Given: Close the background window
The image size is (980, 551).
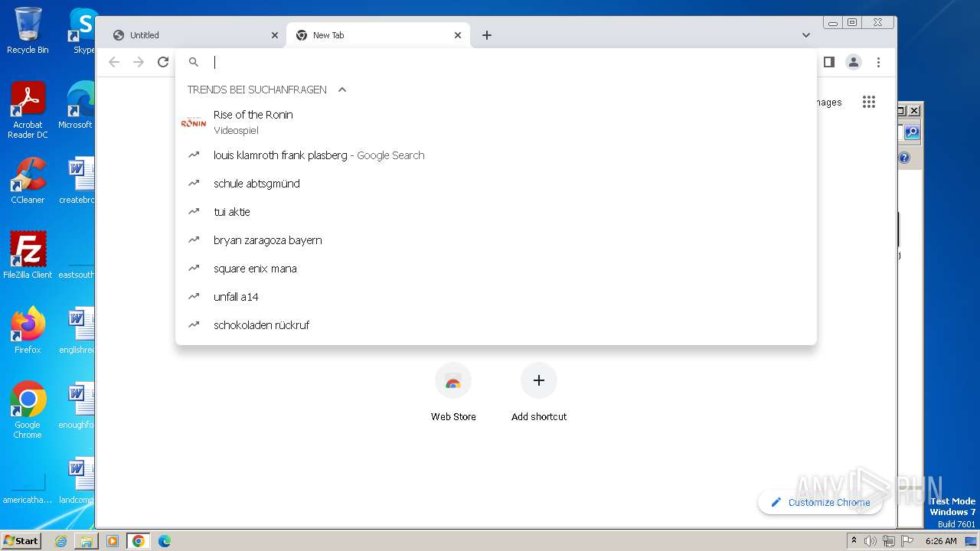Looking at the screenshot, I should point(914,111).
